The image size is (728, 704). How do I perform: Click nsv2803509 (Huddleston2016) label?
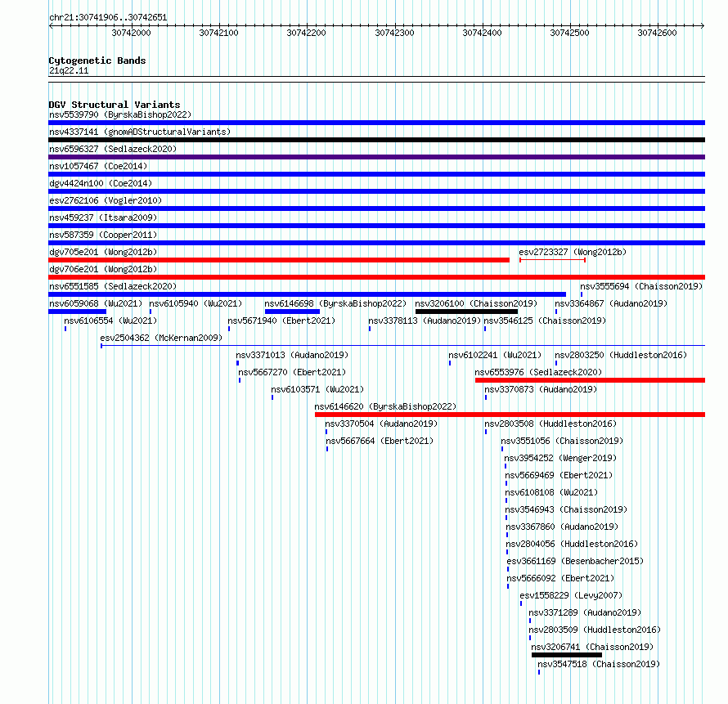coord(595,630)
